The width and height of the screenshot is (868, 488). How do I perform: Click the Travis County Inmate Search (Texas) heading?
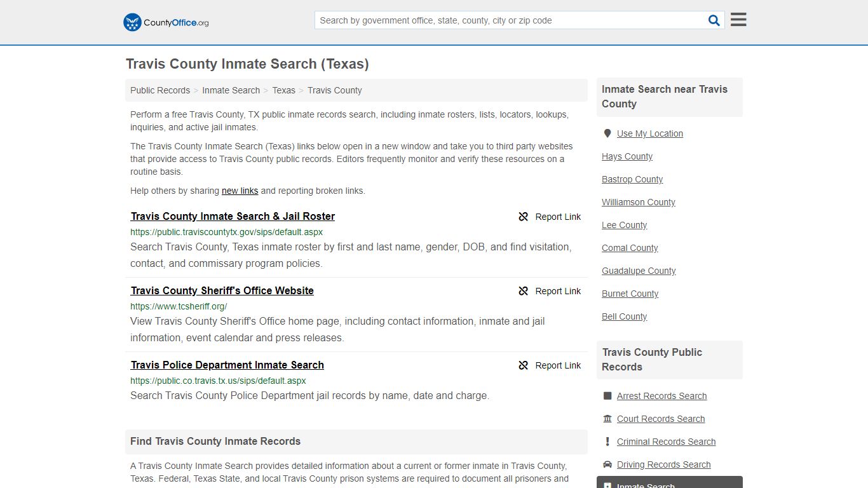coord(247,64)
